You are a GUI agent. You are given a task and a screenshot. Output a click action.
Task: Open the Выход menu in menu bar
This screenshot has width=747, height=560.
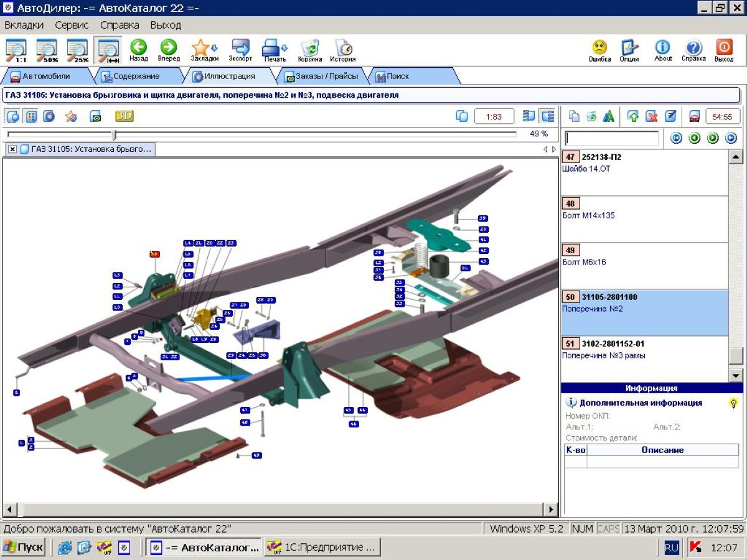click(166, 26)
